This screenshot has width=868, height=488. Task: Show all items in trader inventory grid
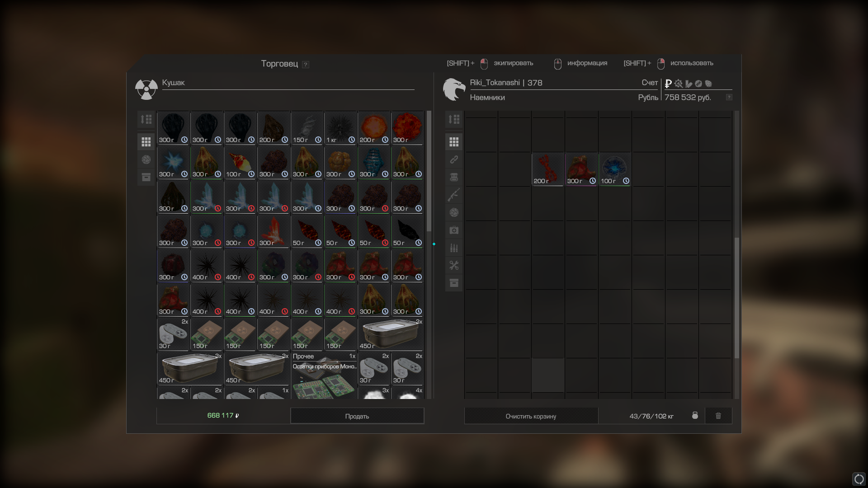[146, 142]
